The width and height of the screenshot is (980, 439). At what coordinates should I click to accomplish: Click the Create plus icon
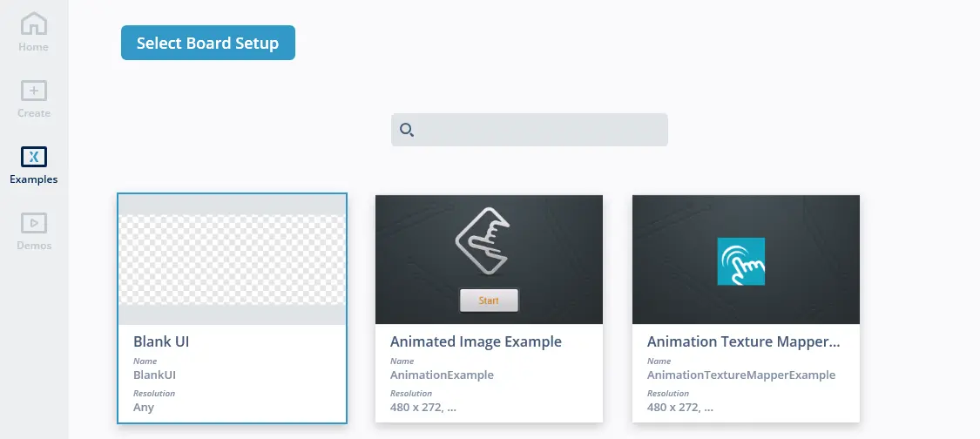pos(34,91)
